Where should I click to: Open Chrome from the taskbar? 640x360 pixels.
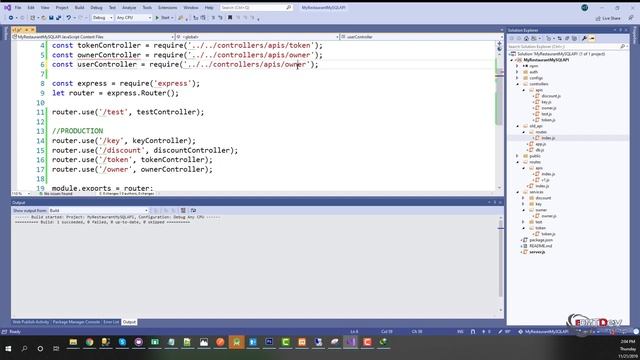tap(89, 342)
